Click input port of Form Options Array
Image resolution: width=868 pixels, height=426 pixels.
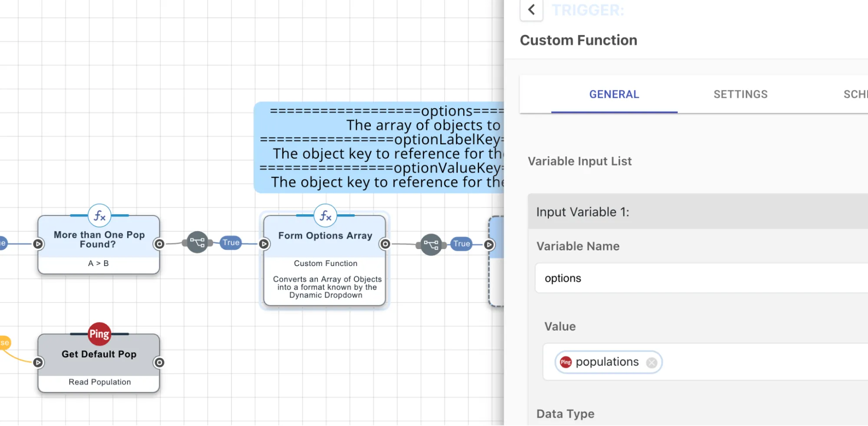click(x=264, y=244)
